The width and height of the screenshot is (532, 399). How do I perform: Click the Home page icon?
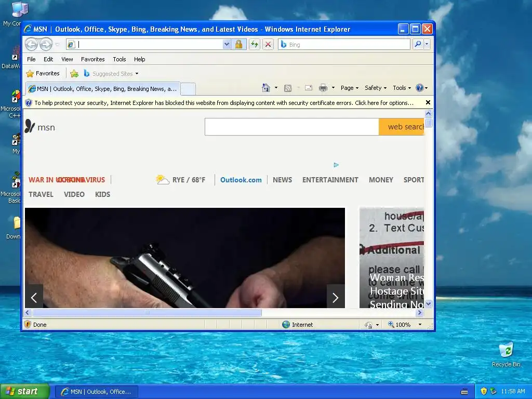[266, 88]
